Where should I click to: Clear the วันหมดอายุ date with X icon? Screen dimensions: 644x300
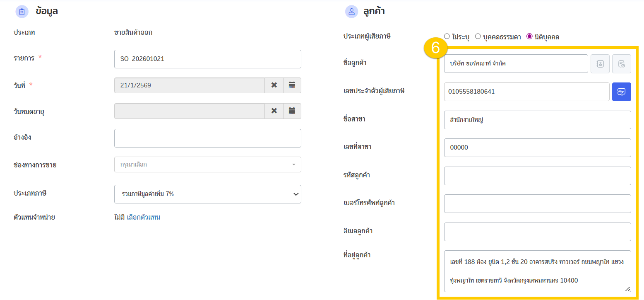274,111
